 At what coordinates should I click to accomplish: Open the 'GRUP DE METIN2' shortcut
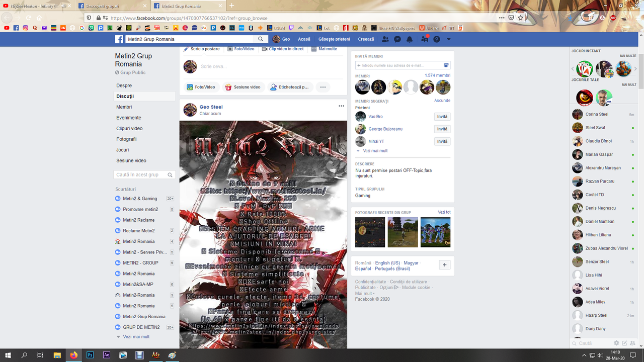(141, 327)
